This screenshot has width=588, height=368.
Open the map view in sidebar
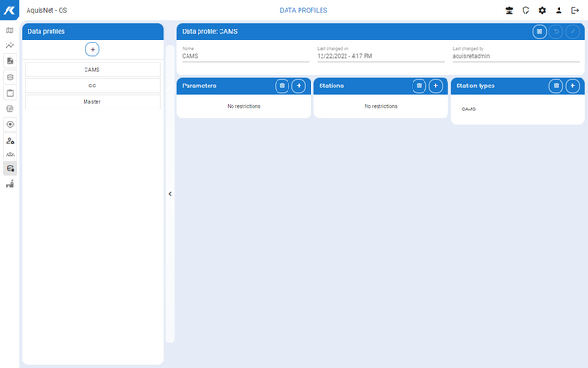pos(10,29)
